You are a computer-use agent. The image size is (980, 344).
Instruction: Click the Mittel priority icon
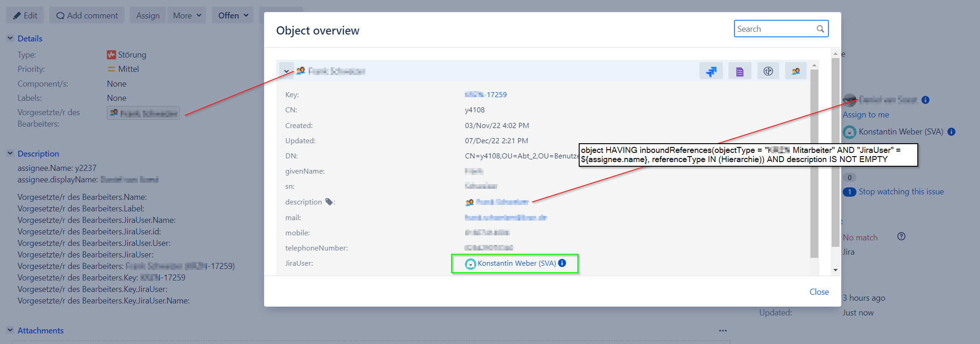point(111,69)
